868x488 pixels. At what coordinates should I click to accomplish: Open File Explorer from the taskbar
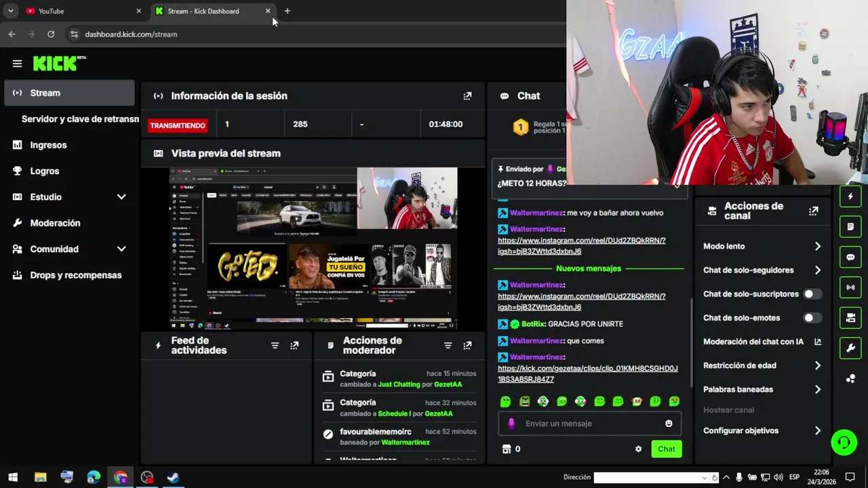(40, 477)
